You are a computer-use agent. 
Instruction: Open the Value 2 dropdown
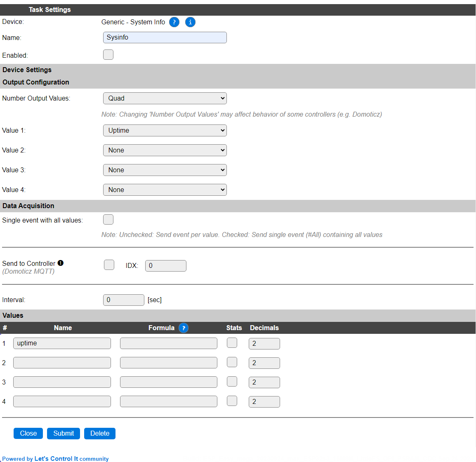pos(165,150)
